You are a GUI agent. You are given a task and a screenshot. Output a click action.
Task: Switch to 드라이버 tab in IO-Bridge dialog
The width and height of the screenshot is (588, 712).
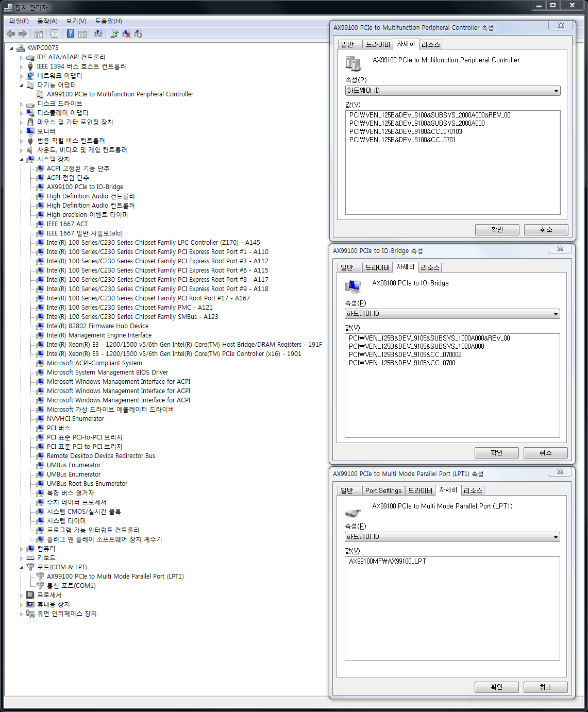click(377, 267)
